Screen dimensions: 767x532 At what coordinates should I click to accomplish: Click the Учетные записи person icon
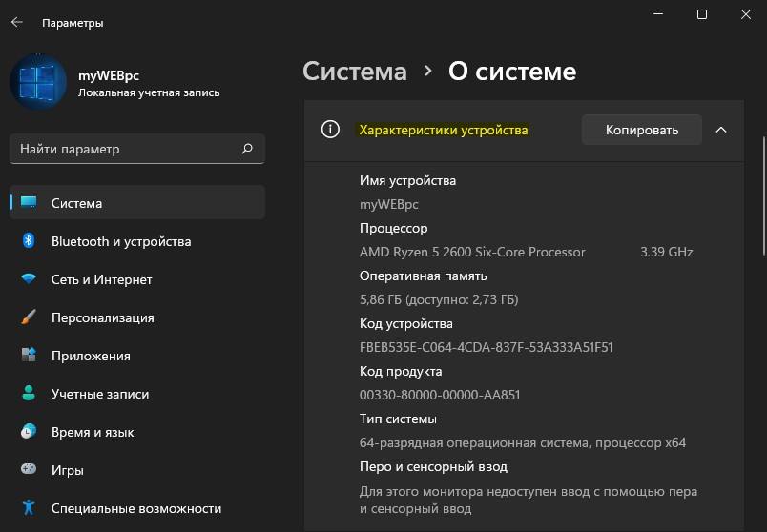click(x=29, y=393)
